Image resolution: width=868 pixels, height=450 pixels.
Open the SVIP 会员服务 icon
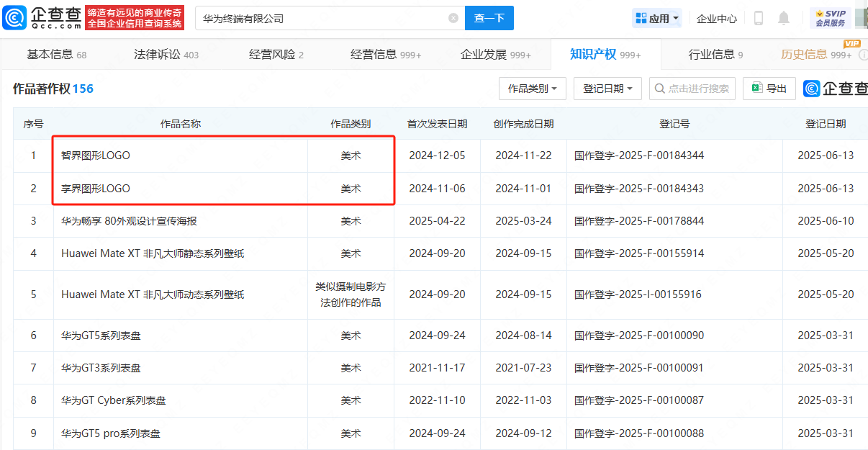[830, 18]
